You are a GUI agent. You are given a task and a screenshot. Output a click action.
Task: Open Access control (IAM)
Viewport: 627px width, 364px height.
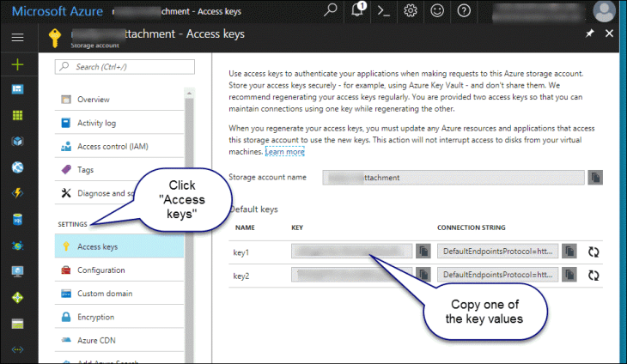pyautogui.click(x=119, y=147)
